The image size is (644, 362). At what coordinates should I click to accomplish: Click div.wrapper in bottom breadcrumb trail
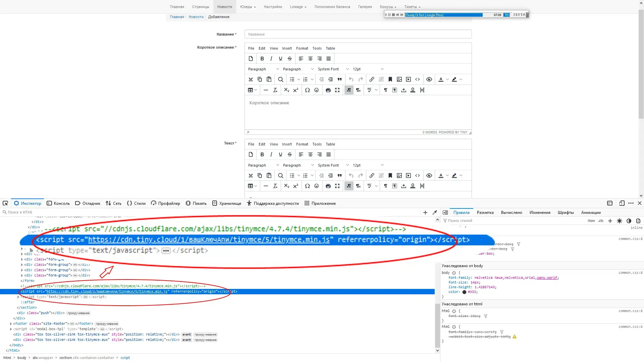pyautogui.click(x=43, y=358)
